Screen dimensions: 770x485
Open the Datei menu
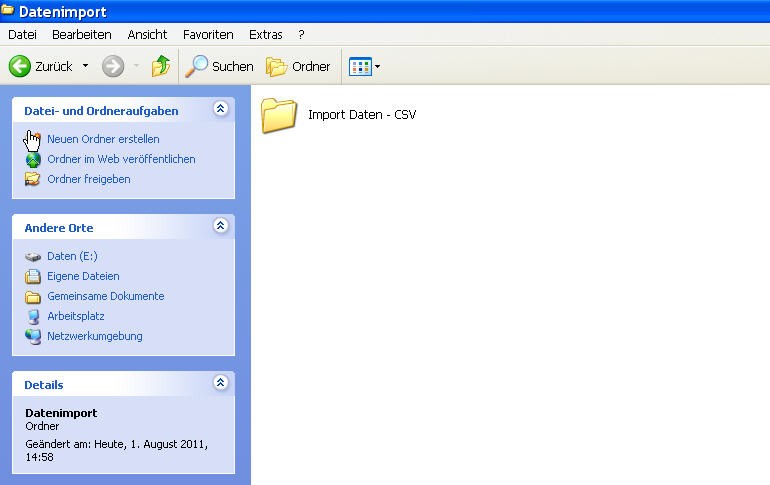point(23,34)
